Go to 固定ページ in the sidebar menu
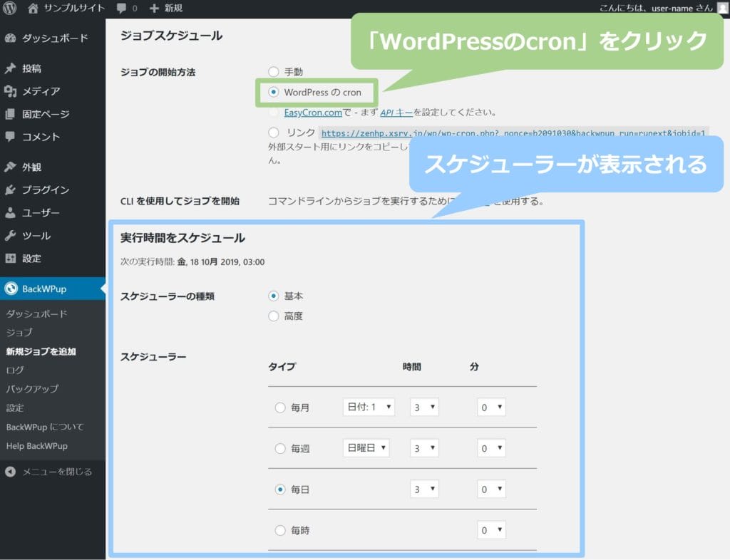 click(x=46, y=114)
